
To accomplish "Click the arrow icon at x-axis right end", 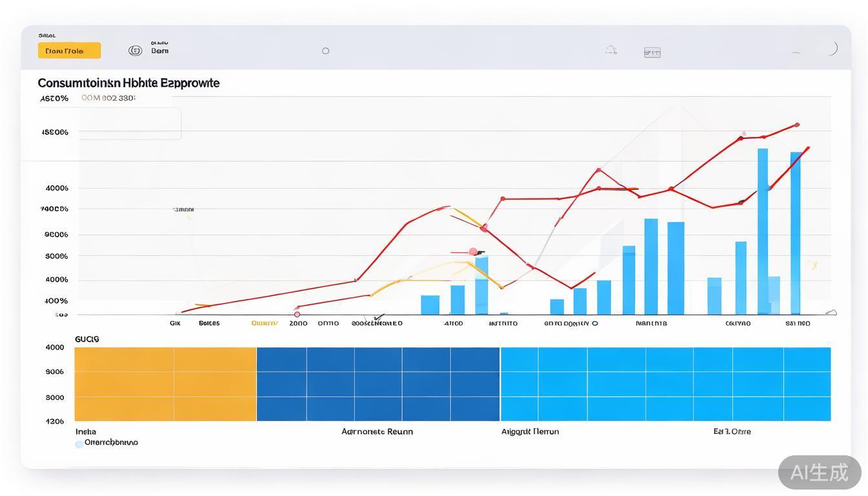I will point(831,313).
